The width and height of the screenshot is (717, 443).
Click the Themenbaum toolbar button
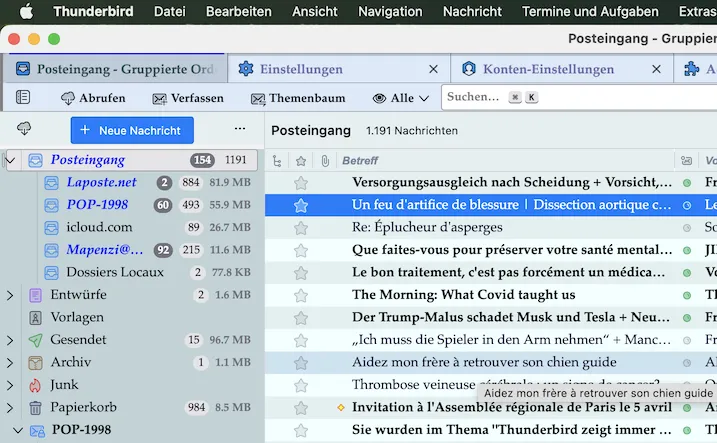[x=298, y=98]
